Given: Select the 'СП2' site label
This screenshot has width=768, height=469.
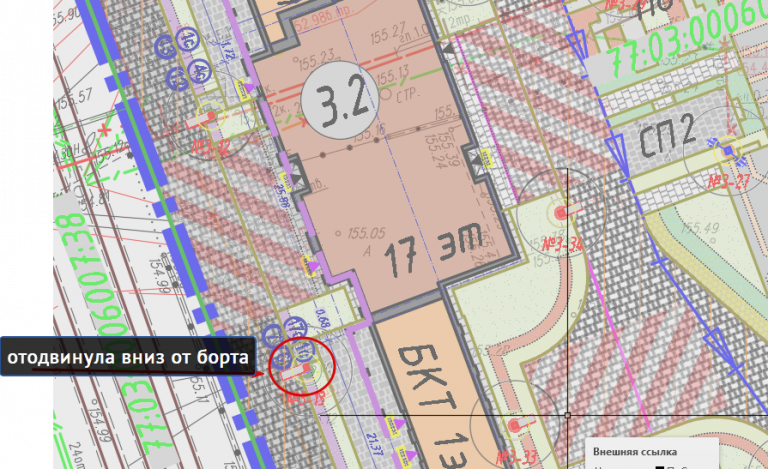Looking at the screenshot, I should coord(667,135).
